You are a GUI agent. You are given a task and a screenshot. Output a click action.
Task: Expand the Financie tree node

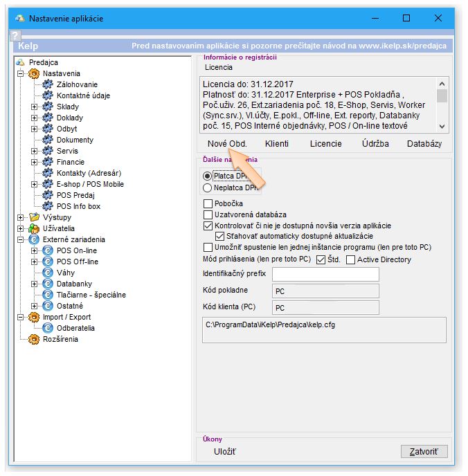35,162
